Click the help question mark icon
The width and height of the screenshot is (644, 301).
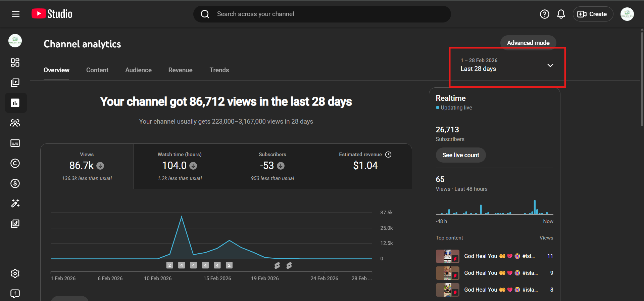(544, 14)
